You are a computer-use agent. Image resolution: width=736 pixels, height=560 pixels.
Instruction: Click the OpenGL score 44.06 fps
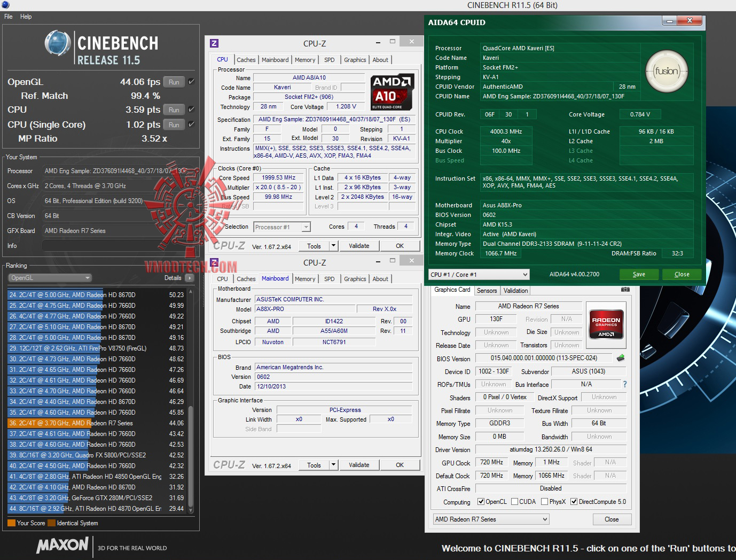tap(140, 82)
